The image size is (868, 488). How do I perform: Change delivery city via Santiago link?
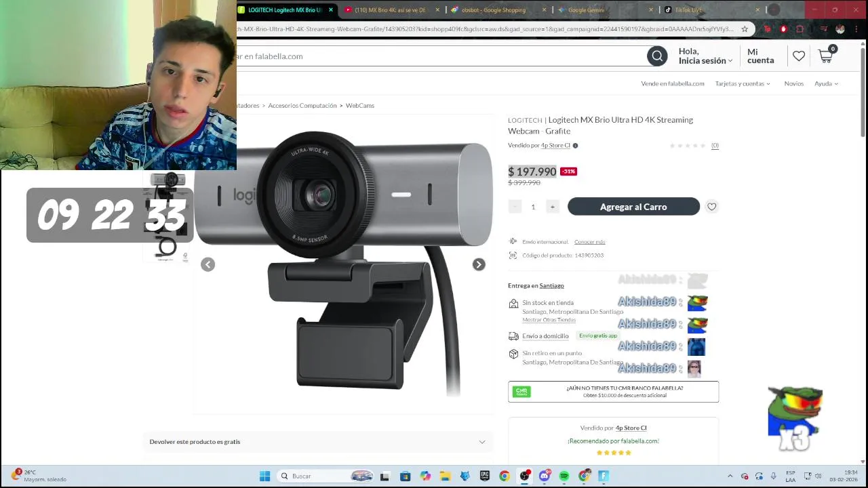pyautogui.click(x=551, y=285)
